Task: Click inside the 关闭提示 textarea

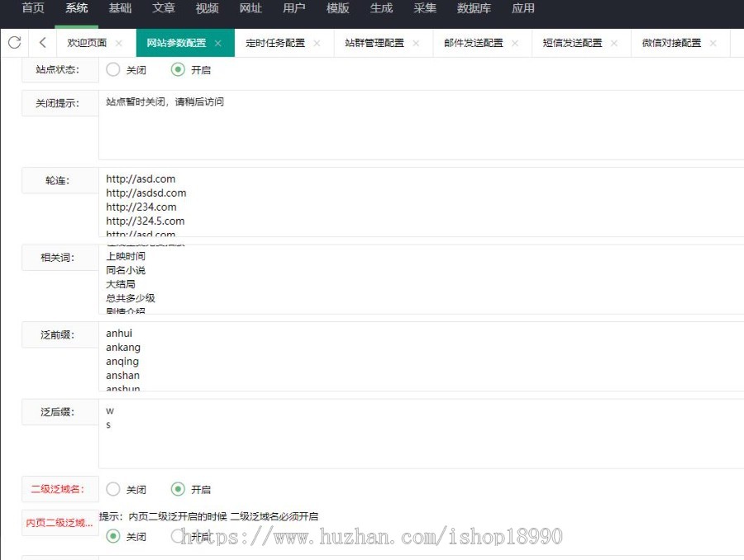Action: [422, 125]
